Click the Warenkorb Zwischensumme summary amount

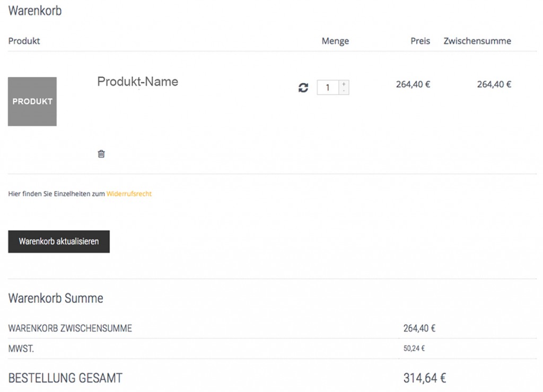pos(419,328)
